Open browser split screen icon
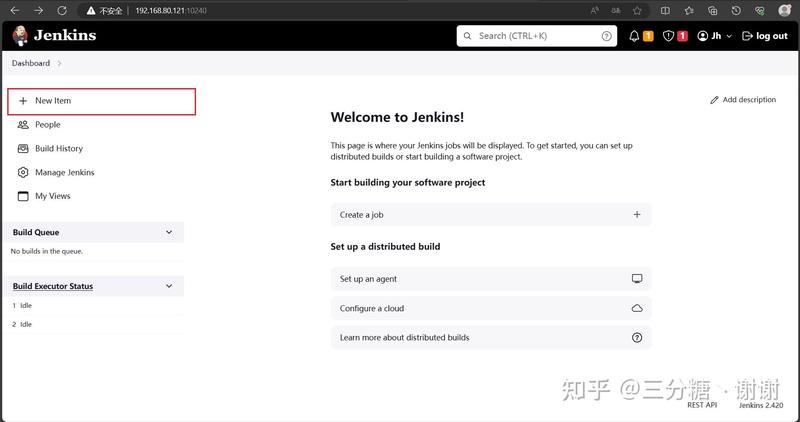 [x=665, y=10]
